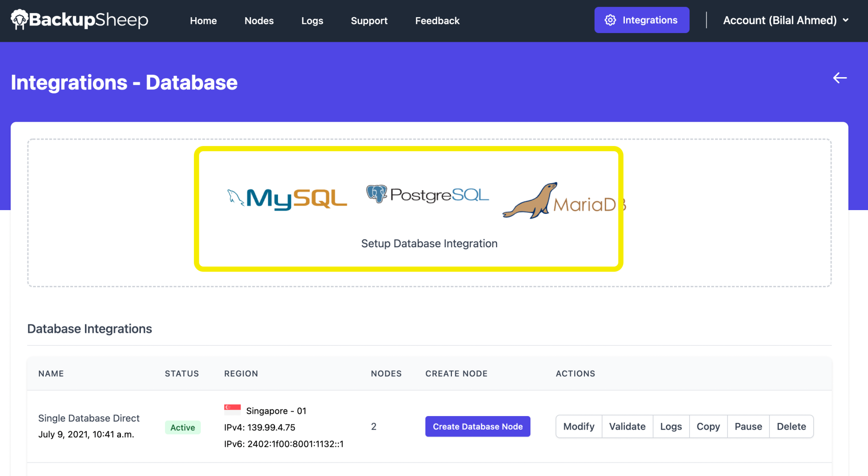This screenshot has width=868, height=476.
Task: Click the Singapore - 01 region text
Action: (x=276, y=410)
